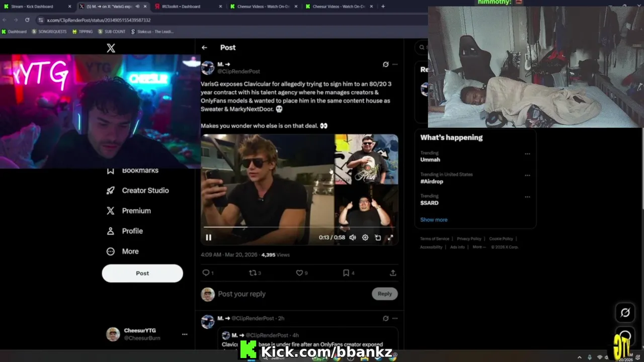Open CheesurYTG account options menu

click(x=185, y=334)
